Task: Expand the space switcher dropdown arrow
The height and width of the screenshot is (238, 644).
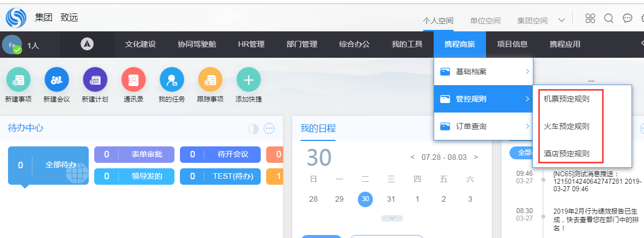Action: (562, 20)
